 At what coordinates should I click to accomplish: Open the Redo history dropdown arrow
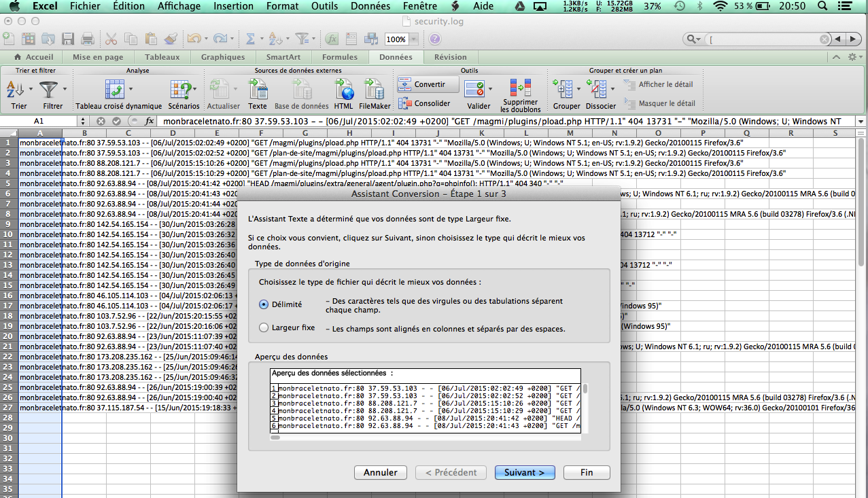pyautogui.click(x=230, y=39)
